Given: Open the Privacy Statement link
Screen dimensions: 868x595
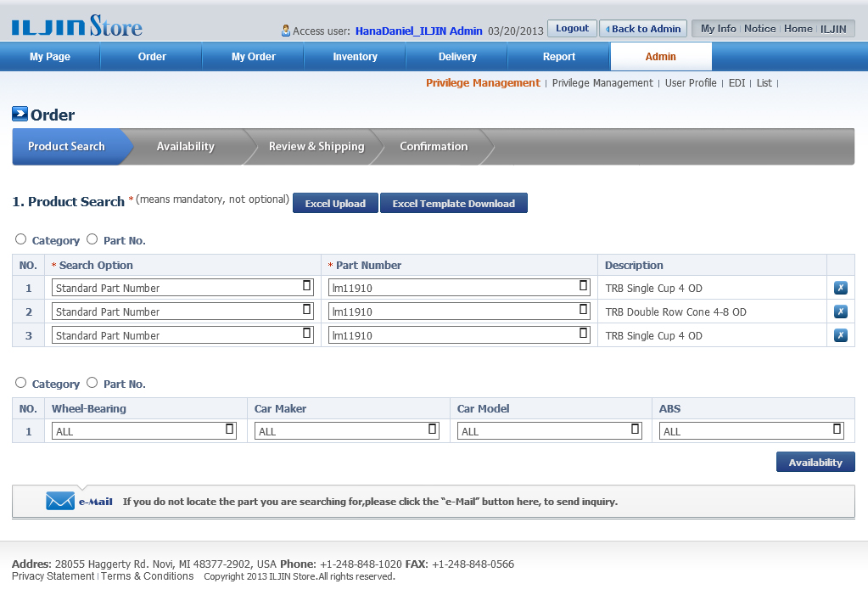Looking at the screenshot, I should pos(53,576).
